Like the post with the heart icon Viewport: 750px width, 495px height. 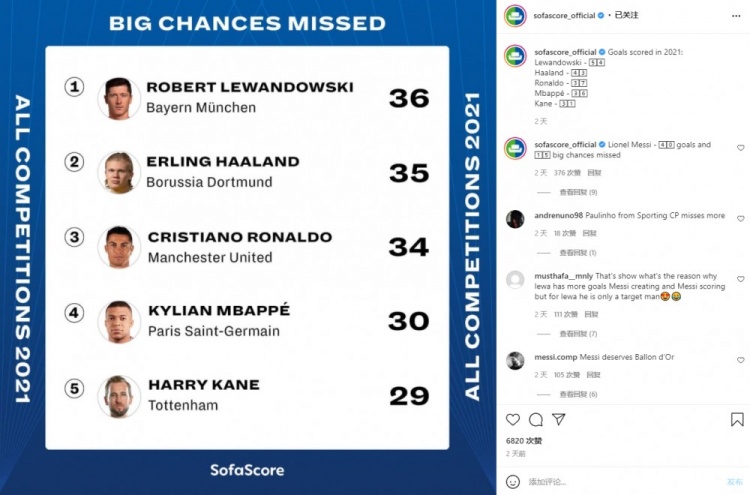pos(513,420)
